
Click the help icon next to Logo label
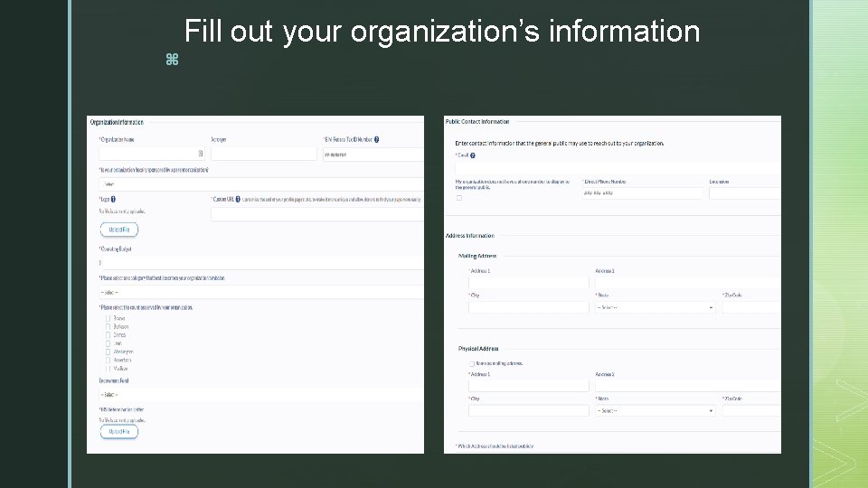click(x=113, y=199)
